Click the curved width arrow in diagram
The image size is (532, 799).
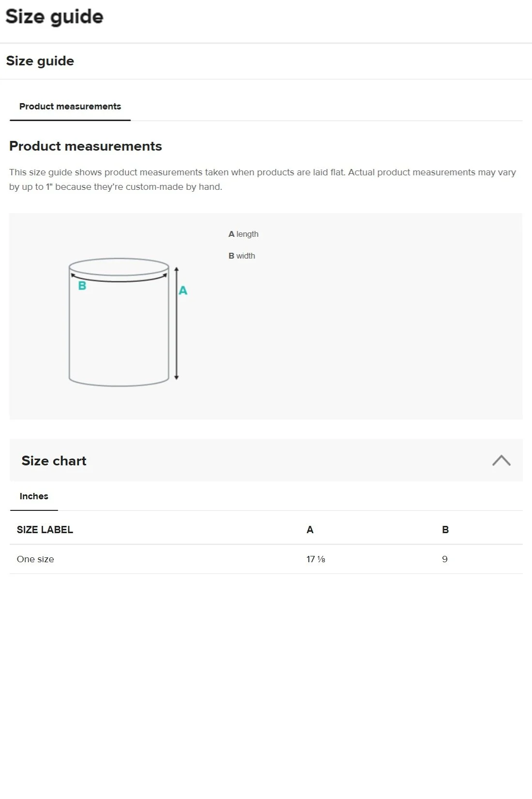coord(119,279)
